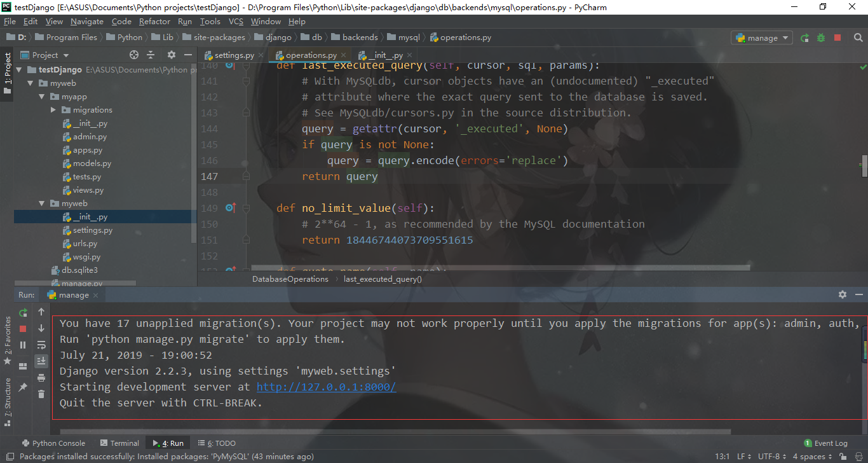Go down the stack trace arrow
868x463 pixels.
click(x=41, y=328)
